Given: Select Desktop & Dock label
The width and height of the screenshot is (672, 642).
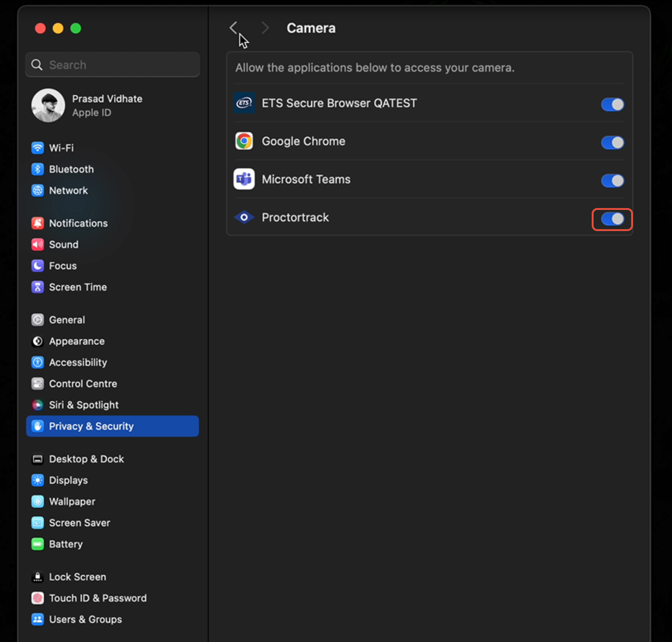Looking at the screenshot, I should click(x=86, y=459).
